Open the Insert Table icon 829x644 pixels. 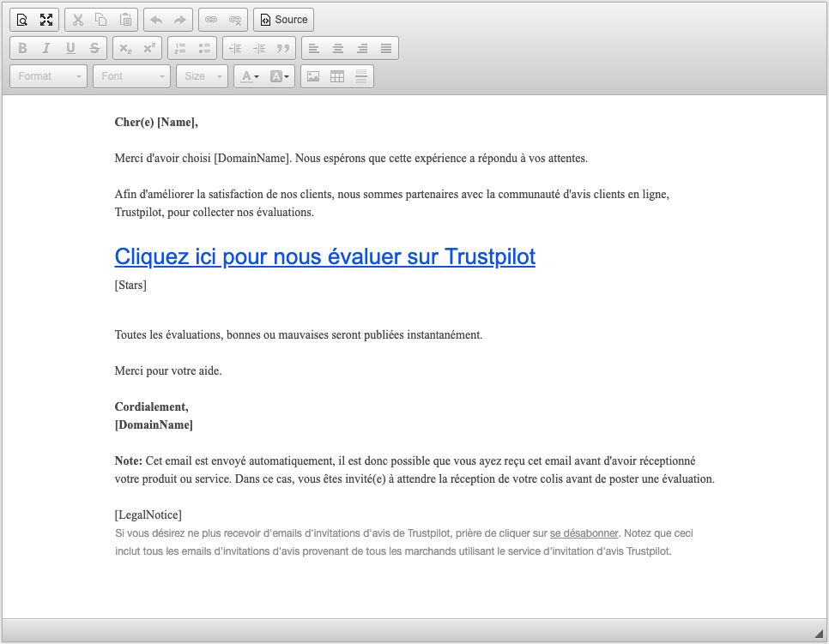click(337, 75)
